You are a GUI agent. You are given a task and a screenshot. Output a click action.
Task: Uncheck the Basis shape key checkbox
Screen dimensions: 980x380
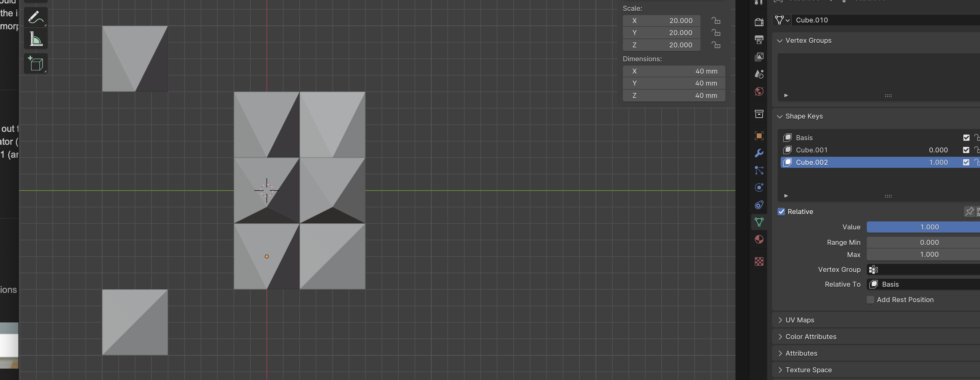click(966, 137)
